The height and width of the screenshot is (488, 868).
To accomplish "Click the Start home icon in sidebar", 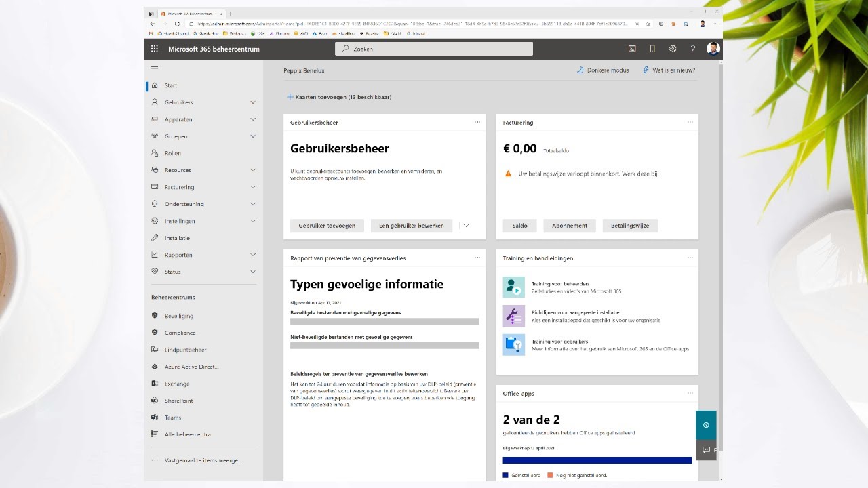I will click(x=155, y=85).
